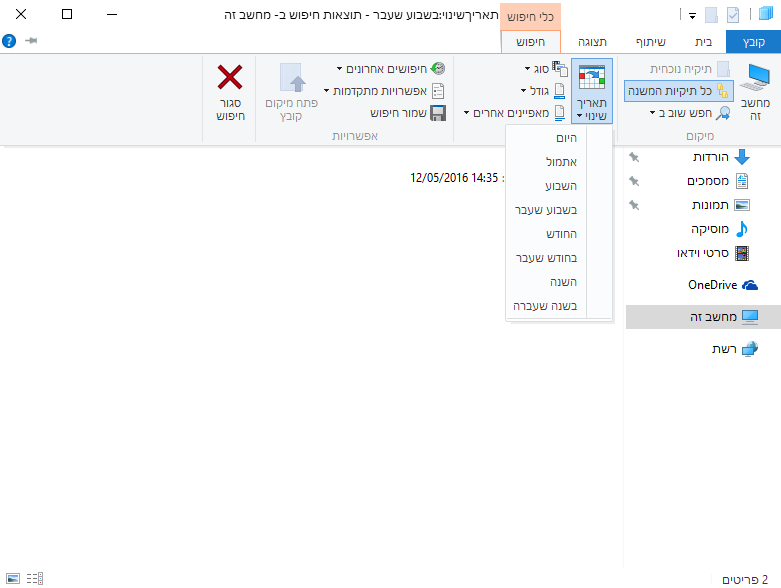Switch to details view icon in status bar
The image size is (781, 588).
[35, 578]
